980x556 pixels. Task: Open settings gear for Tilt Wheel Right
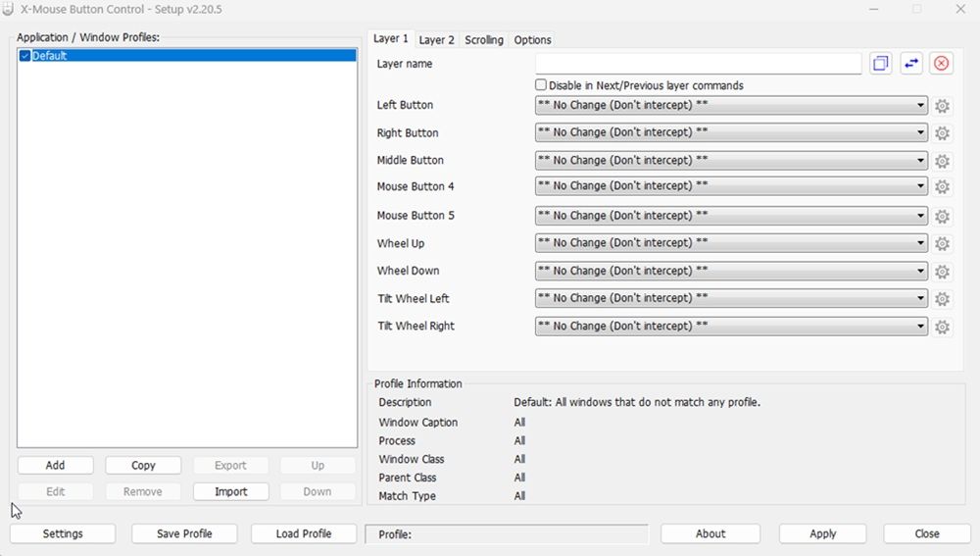(x=942, y=327)
